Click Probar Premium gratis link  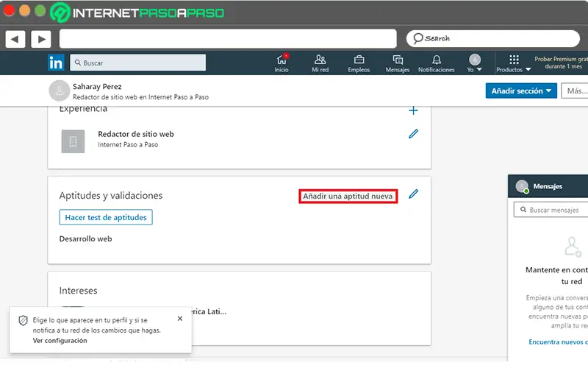pyautogui.click(x=561, y=63)
